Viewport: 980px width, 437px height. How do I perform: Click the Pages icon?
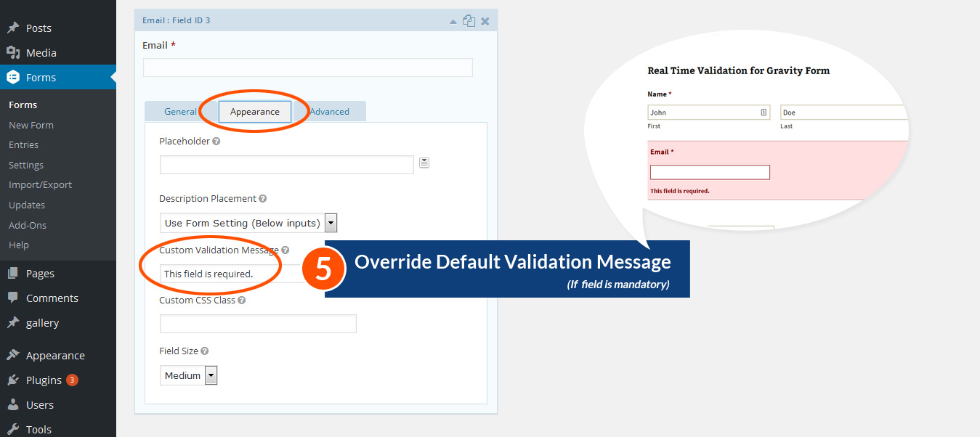click(x=13, y=274)
